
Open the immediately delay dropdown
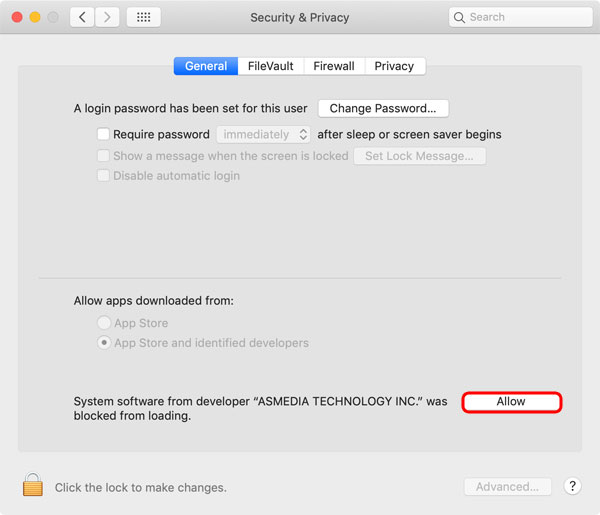click(x=264, y=134)
